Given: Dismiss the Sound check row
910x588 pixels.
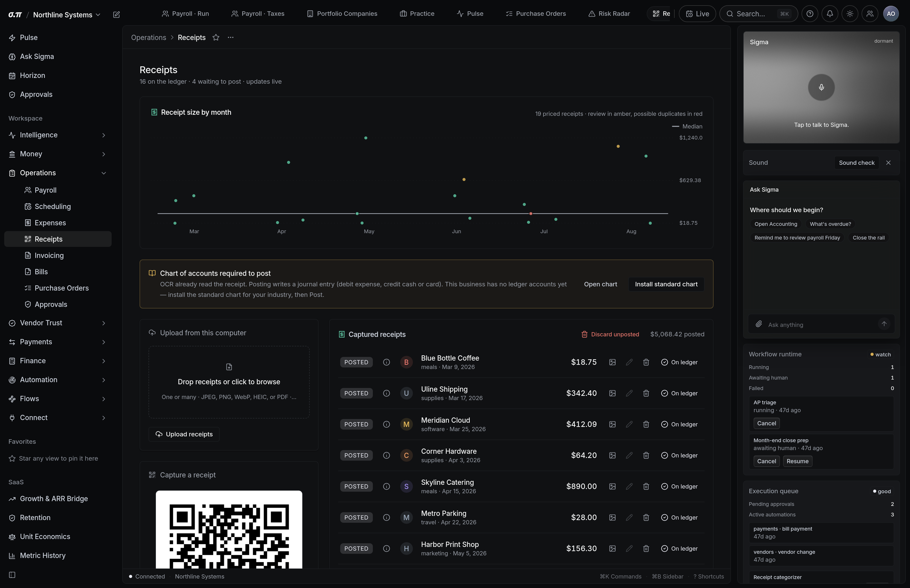Looking at the screenshot, I should [888, 163].
